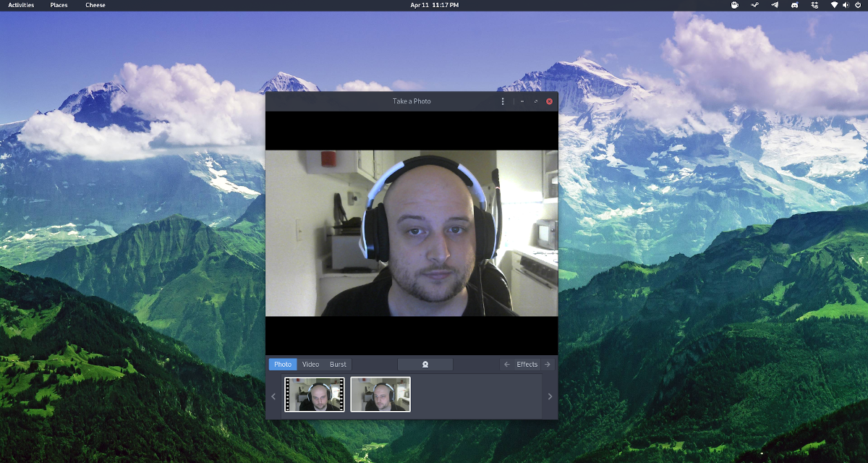The image size is (868, 463).
Task: Open the Activities overview
Action: (x=21, y=5)
